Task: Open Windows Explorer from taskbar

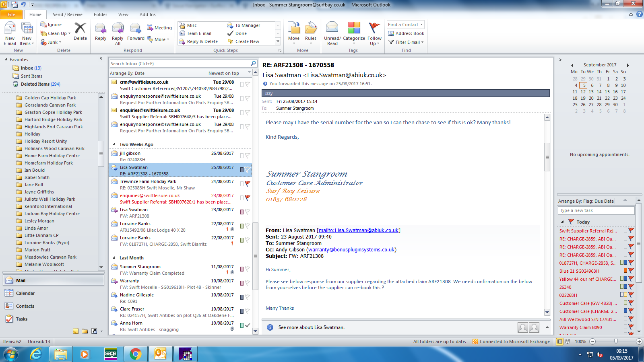Action: [61, 354]
